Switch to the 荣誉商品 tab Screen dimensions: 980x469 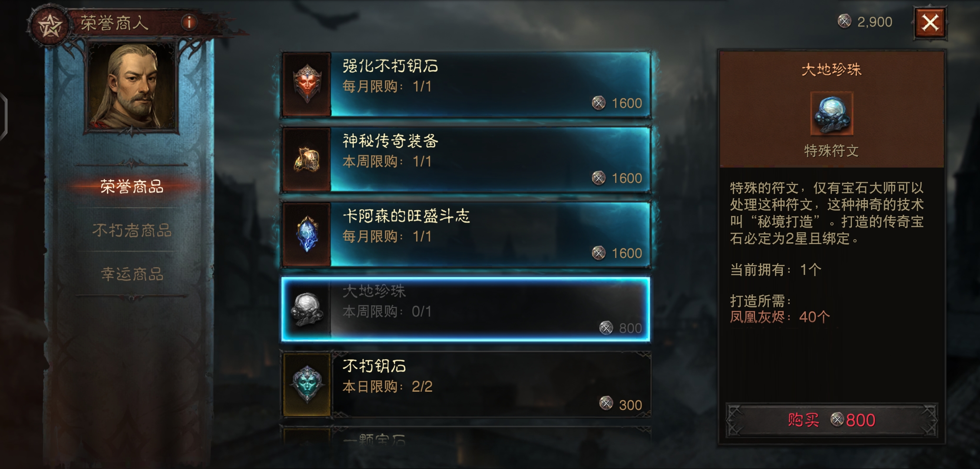click(x=132, y=187)
